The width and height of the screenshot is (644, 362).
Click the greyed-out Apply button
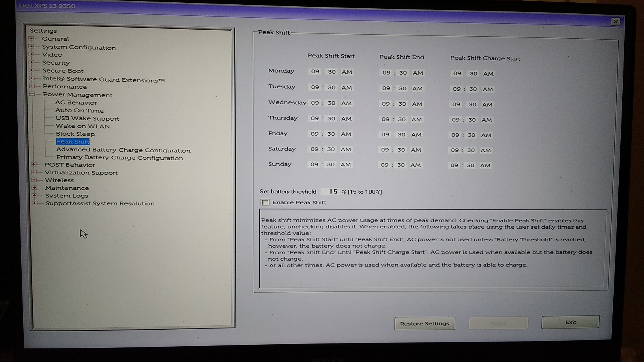pyautogui.click(x=498, y=323)
